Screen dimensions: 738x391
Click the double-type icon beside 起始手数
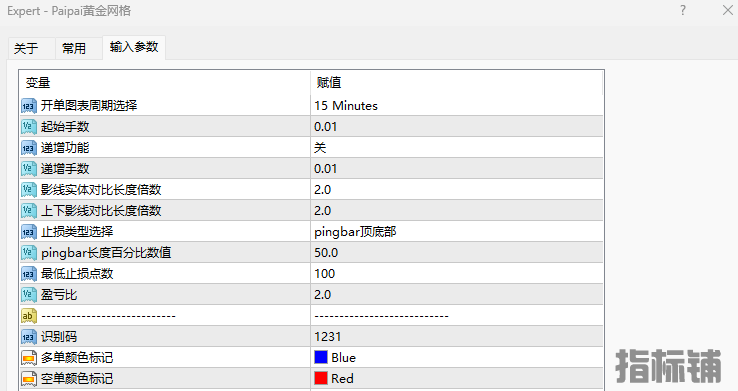coord(29,127)
